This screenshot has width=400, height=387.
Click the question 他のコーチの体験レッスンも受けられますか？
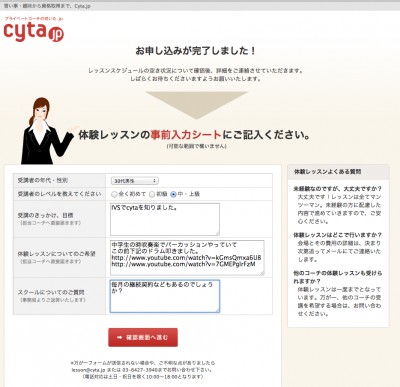(x=337, y=277)
